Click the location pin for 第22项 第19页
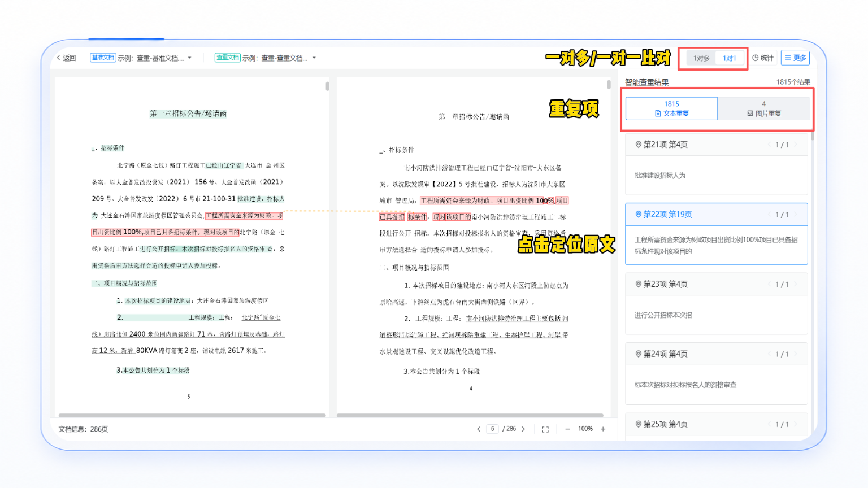868x488 pixels. coord(638,215)
